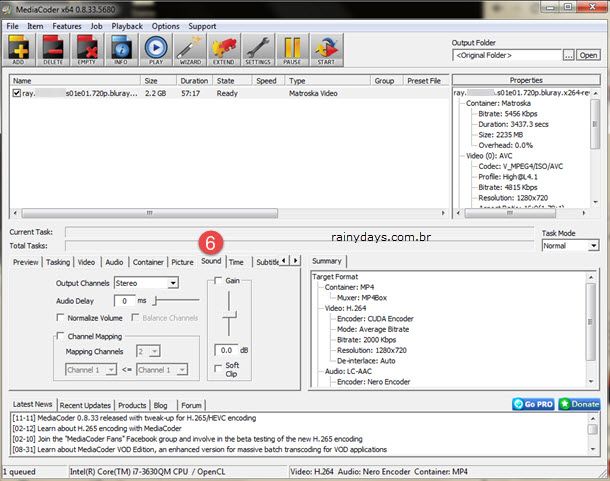Open the Support menu

coord(202,26)
